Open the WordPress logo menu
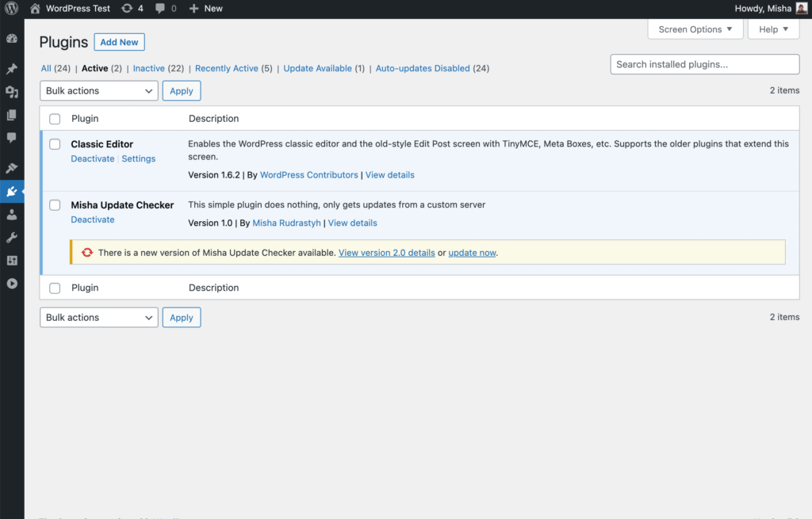This screenshot has width=812, height=519. tap(11, 8)
